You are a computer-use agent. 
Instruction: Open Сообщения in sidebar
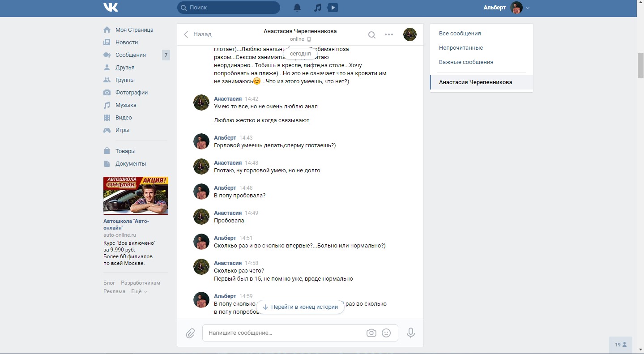(x=131, y=55)
